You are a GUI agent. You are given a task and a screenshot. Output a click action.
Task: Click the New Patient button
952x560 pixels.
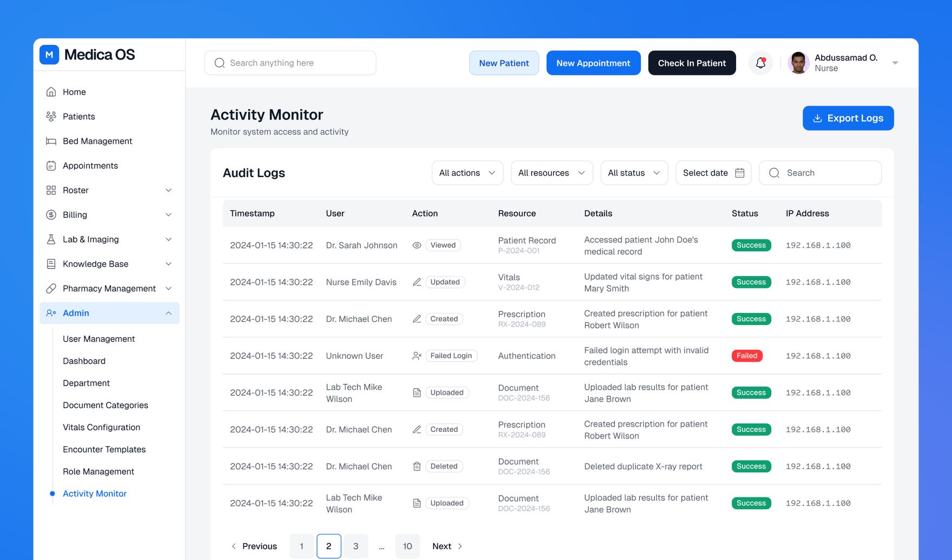coord(504,63)
